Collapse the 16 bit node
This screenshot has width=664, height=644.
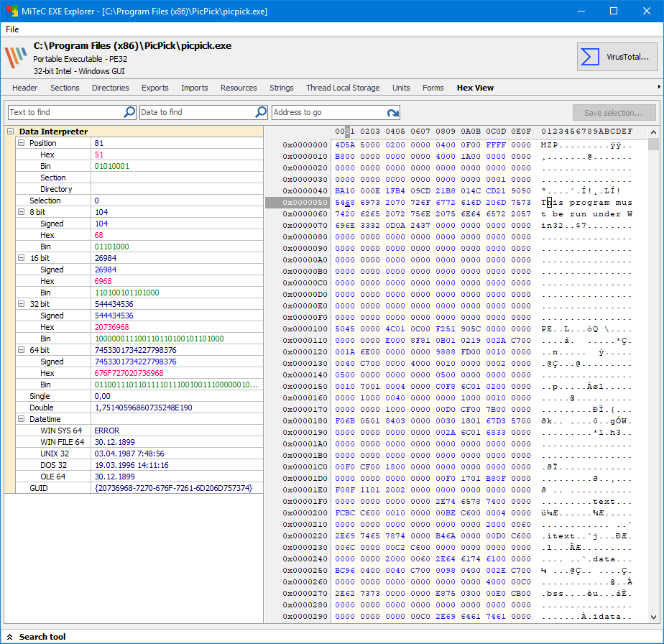21,258
